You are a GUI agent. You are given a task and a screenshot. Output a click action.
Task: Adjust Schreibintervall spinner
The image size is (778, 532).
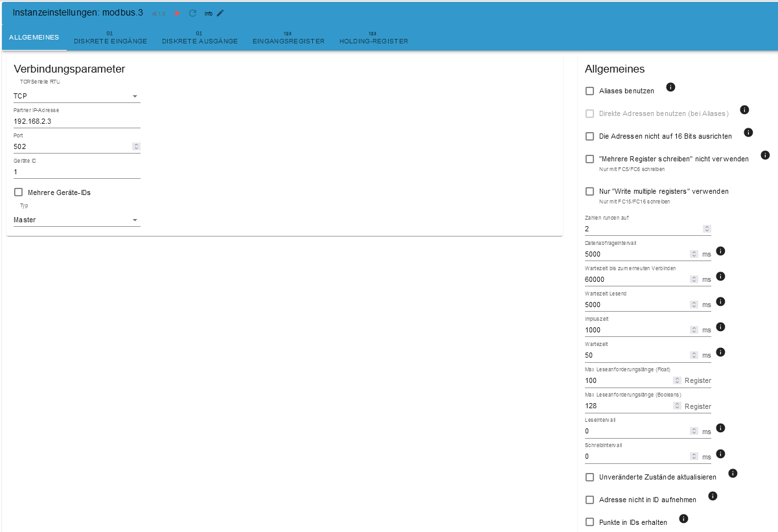694,456
